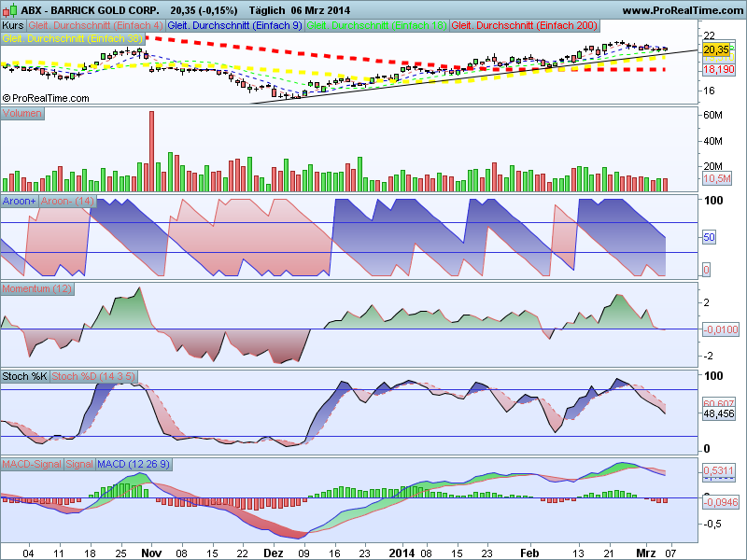
Task: Click the Stochastic value tag 60,607
Action: pyautogui.click(x=718, y=403)
